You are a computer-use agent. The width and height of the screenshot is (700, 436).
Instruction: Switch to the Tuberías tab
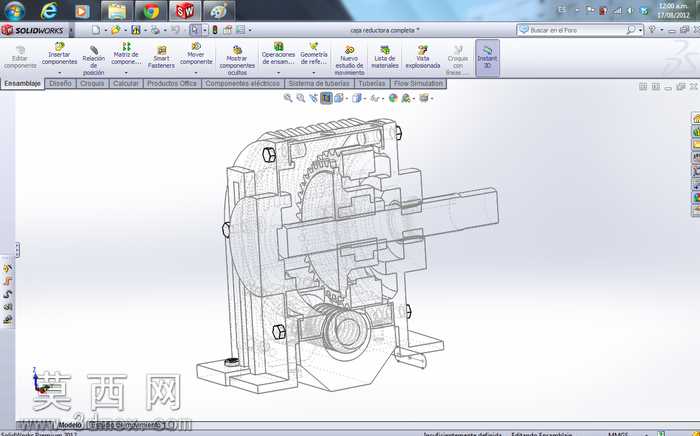pos(372,83)
